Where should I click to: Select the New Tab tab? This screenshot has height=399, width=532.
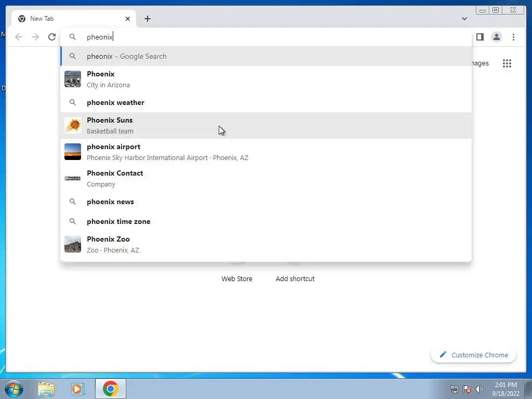tap(74, 19)
